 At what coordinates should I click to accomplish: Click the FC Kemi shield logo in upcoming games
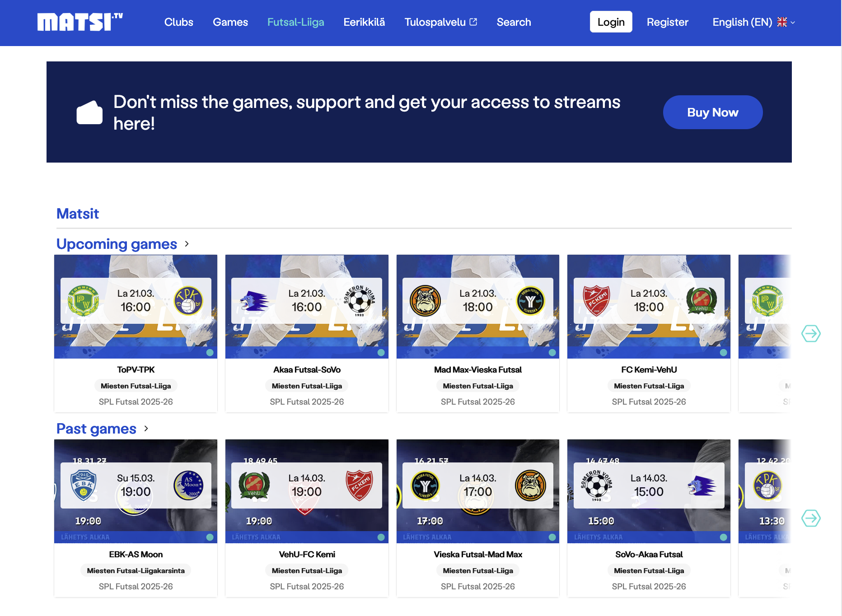[x=596, y=301]
